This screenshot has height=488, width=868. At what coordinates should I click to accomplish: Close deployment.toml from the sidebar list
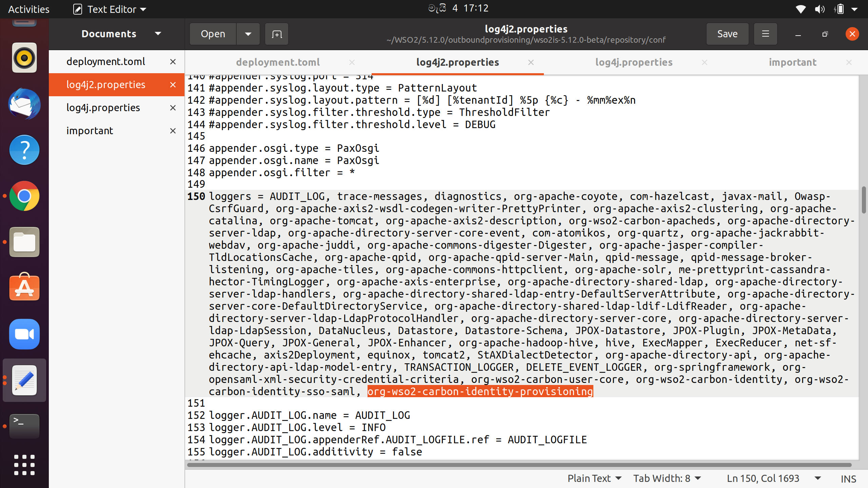point(173,62)
